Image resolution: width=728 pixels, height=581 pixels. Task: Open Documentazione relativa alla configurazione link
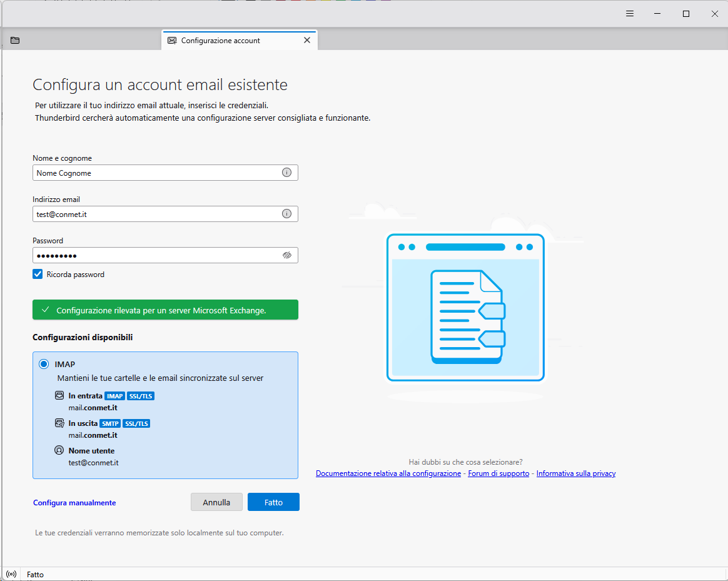388,473
